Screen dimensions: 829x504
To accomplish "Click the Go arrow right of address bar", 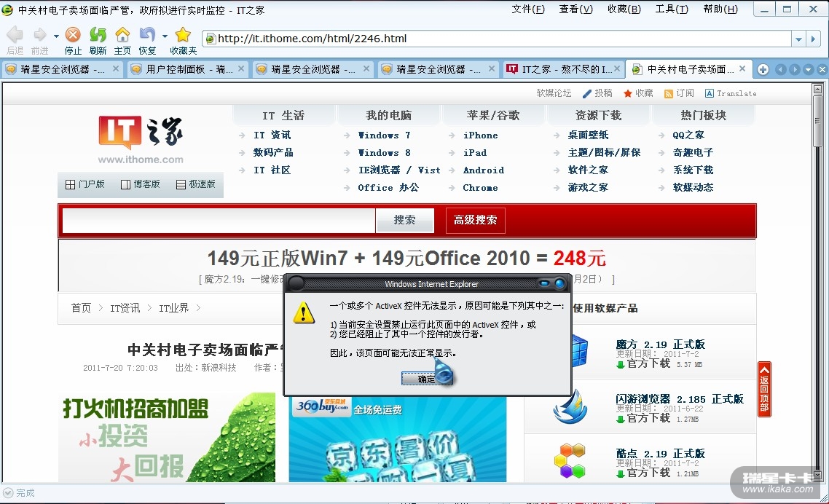I will (813, 39).
